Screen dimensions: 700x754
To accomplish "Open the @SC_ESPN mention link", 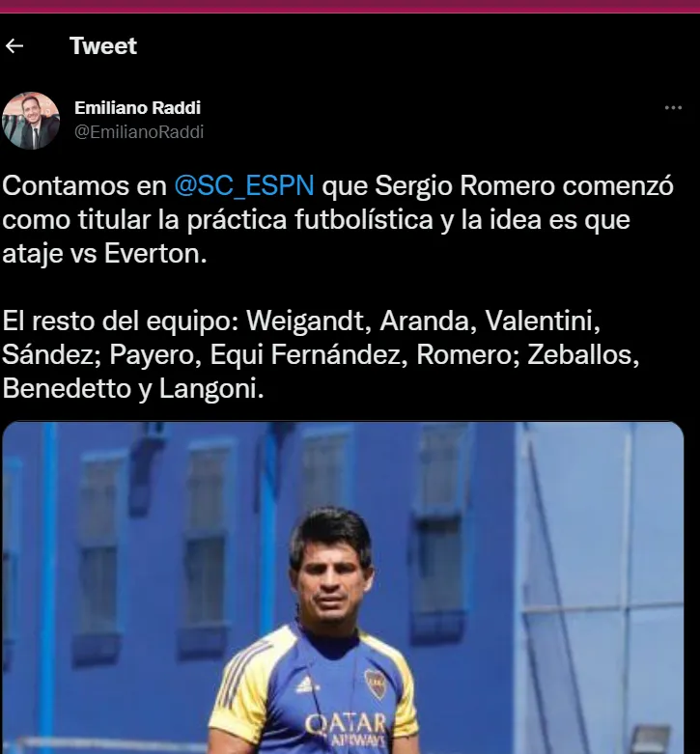I will tap(244, 185).
